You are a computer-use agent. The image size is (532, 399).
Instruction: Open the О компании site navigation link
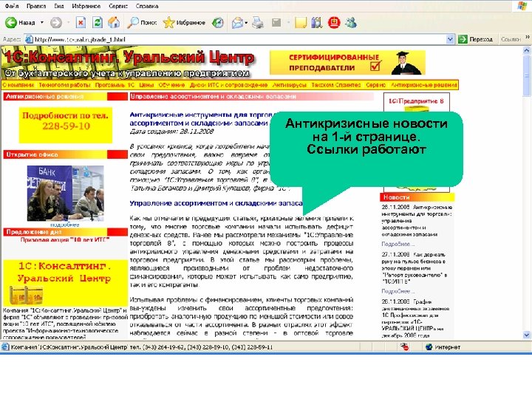[x=18, y=85]
